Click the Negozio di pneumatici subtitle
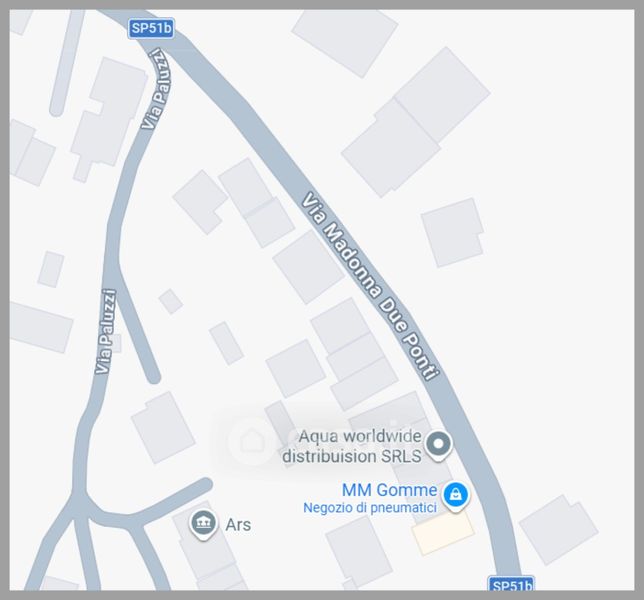The height and width of the screenshot is (600, 644). [x=370, y=508]
